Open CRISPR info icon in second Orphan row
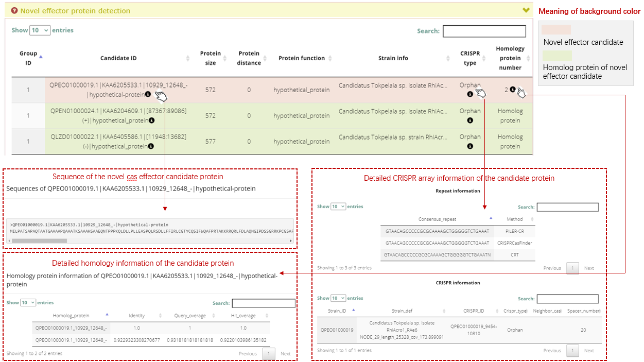The image size is (644, 362). pyautogui.click(x=470, y=120)
